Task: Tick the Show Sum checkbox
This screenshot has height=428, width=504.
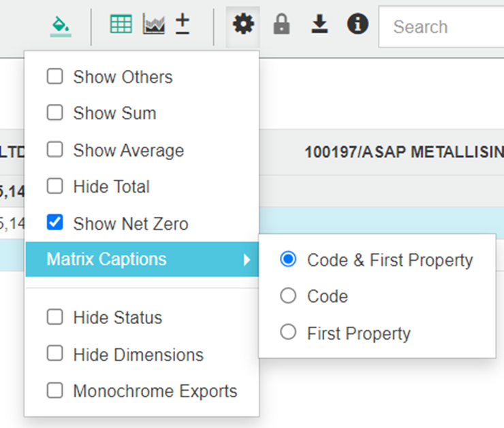Action: pos(54,113)
